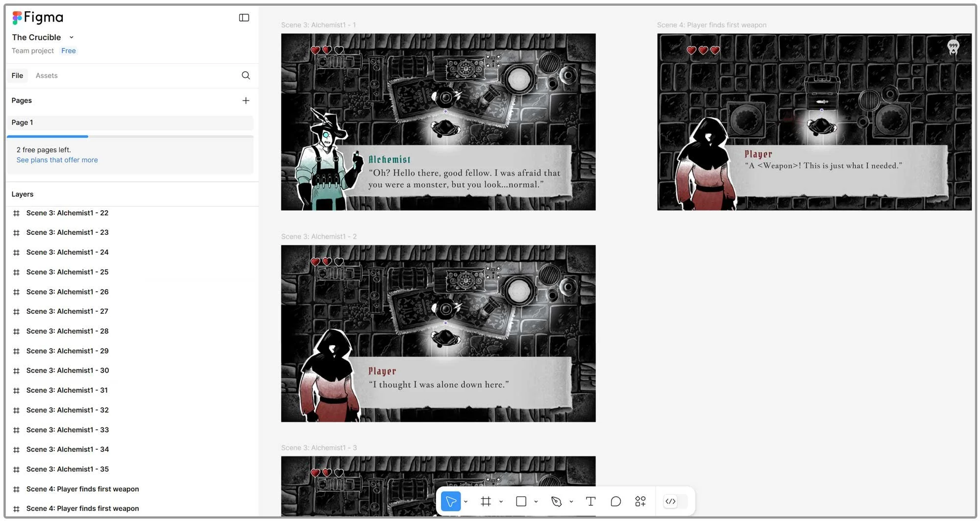Click the free pages usage progress bar
This screenshot has height=521, width=980.
click(130, 136)
